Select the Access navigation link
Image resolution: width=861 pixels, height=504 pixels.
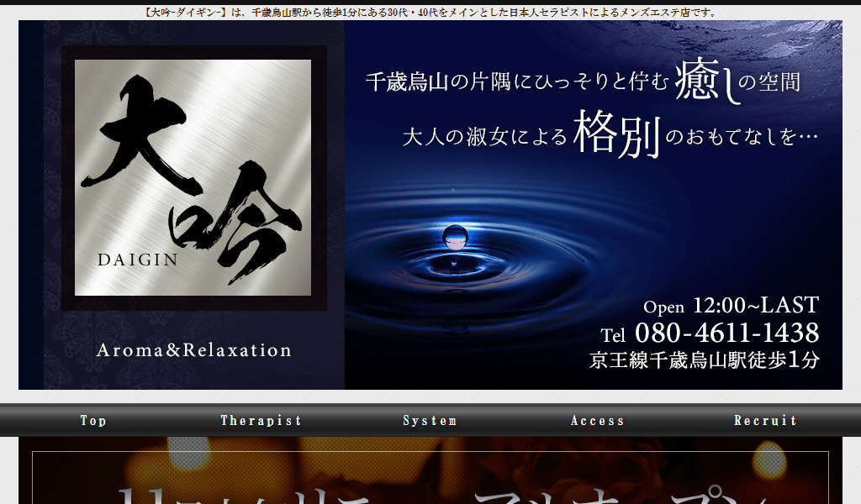(598, 421)
